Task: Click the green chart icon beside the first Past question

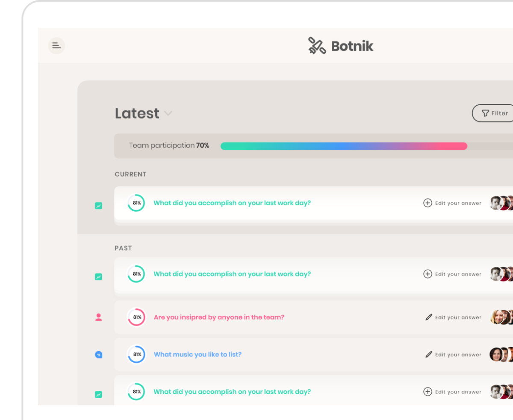Action: coord(98,277)
